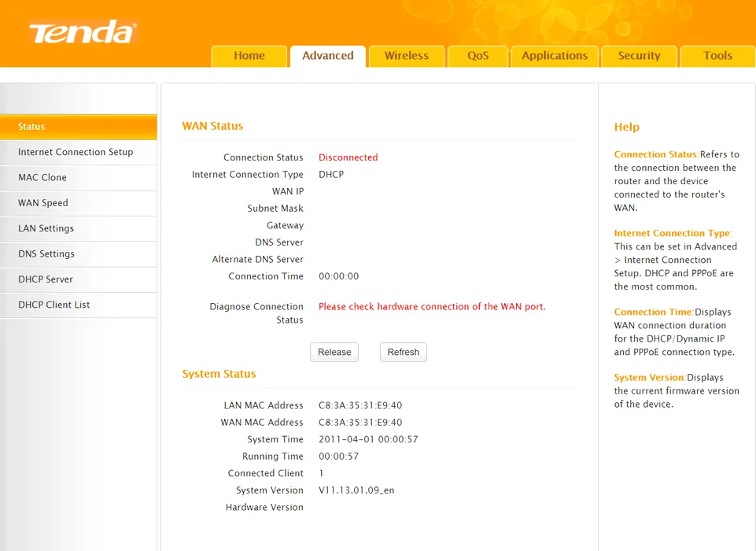Click the Connection Time help term
Screen dimensions: 756x551
(x=654, y=312)
